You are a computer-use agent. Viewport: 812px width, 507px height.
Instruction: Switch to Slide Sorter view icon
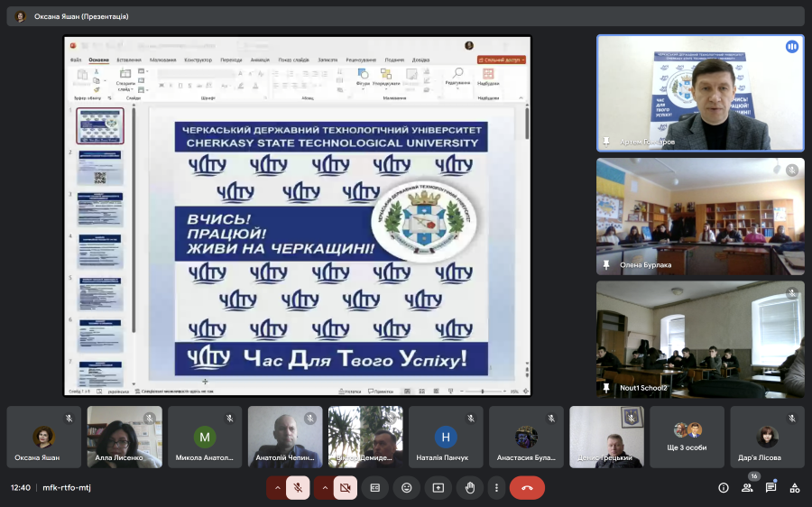tap(421, 392)
